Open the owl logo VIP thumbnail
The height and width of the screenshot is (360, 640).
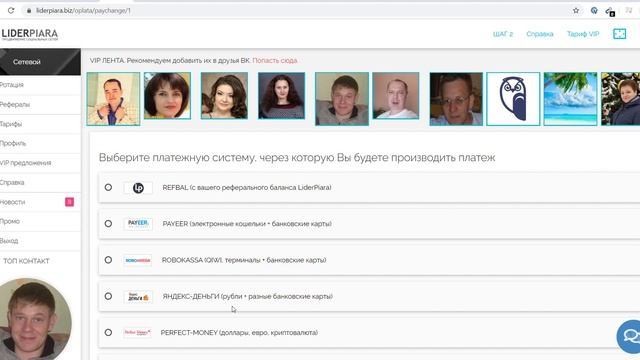(x=513, y=99)
